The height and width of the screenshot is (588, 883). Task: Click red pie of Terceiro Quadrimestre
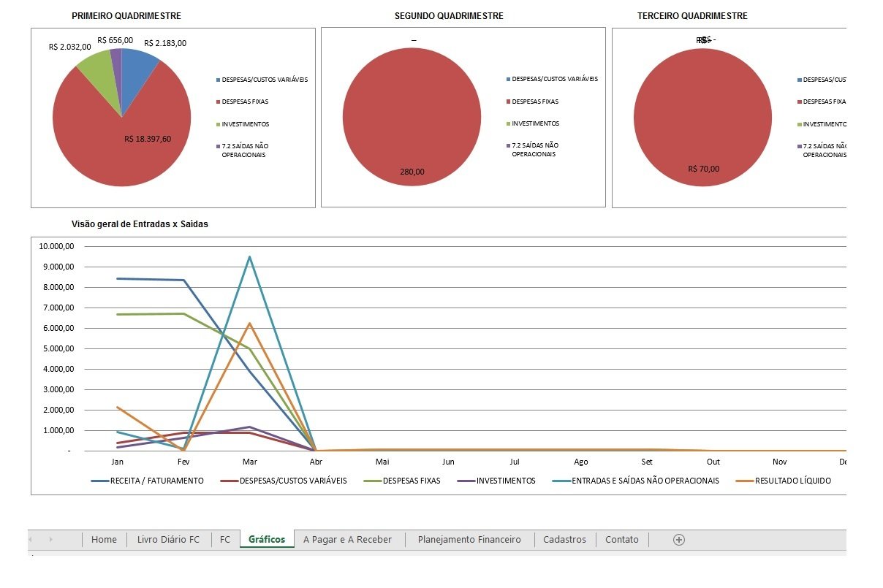[x=702, y=117]
